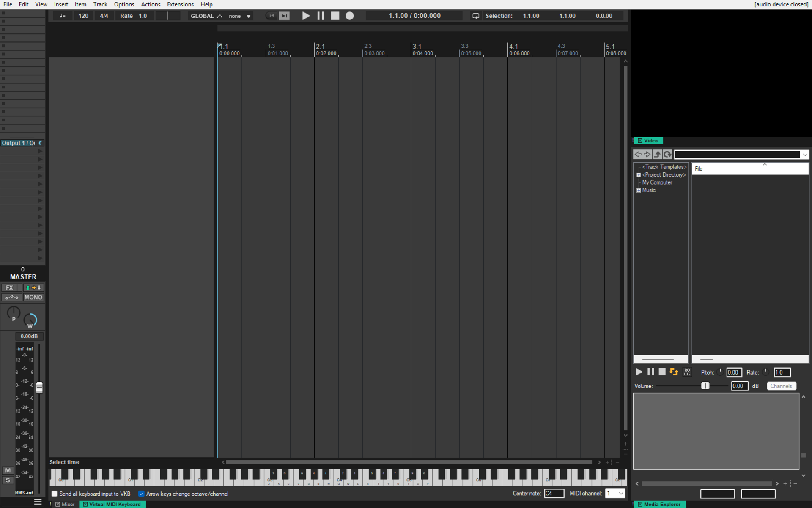Click the Channels button in Media Explorer
The image size is (812, 508).
coord(781,386)
